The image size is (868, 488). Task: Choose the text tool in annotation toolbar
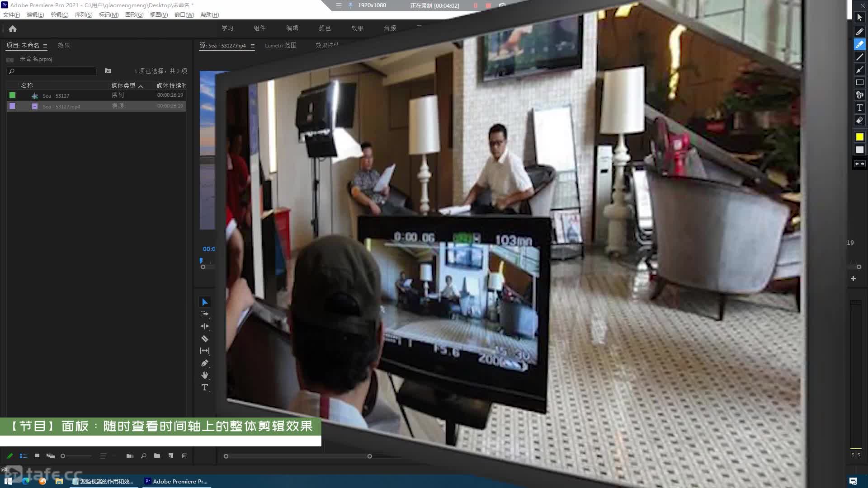coord(859,108)
